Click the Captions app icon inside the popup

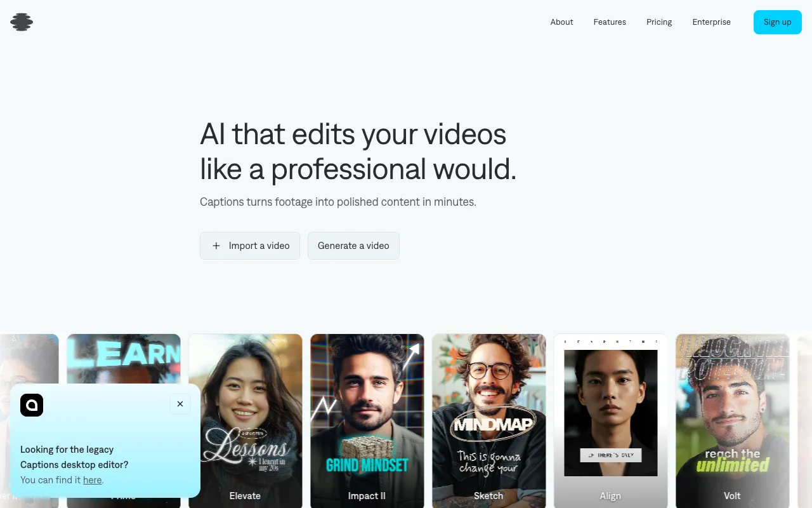[x=32, y=405]
